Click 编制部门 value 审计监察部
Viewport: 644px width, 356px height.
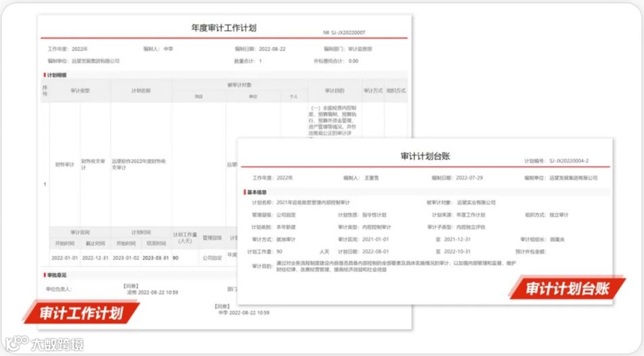[x=360, y=49]
